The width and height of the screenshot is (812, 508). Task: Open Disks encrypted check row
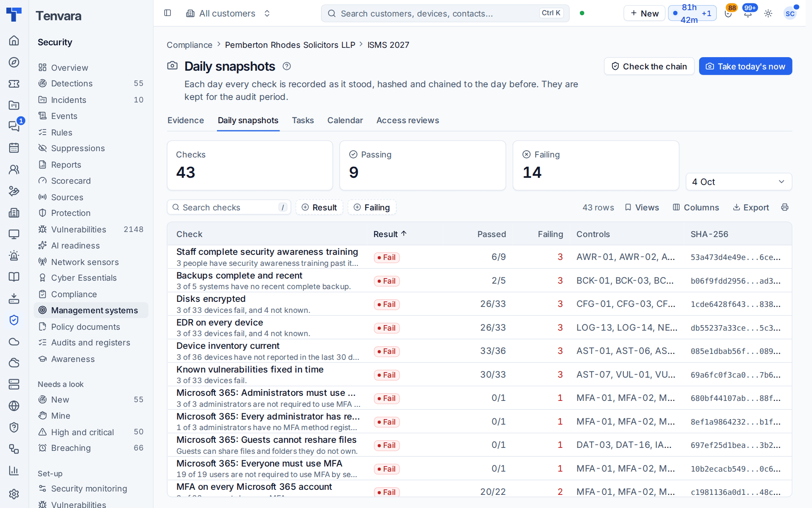(479, 304)
